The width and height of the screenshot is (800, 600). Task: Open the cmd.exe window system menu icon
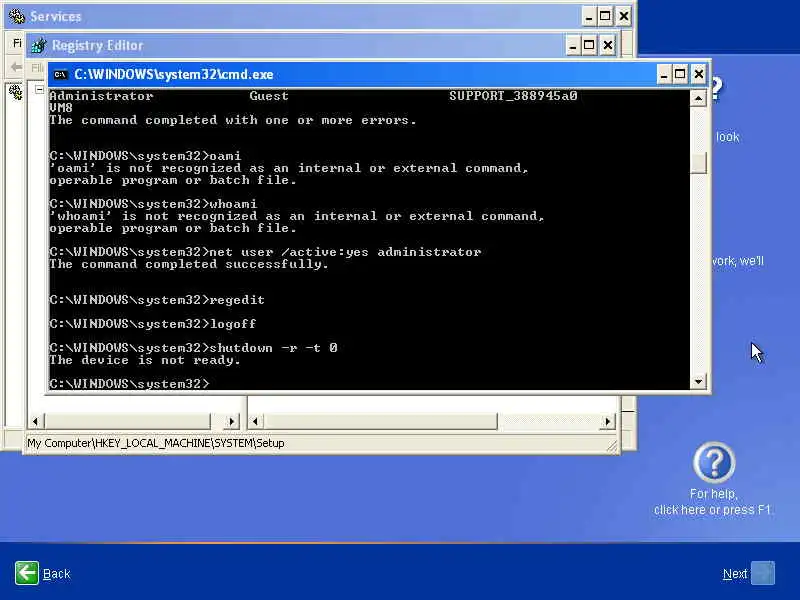tap(60, 74)
